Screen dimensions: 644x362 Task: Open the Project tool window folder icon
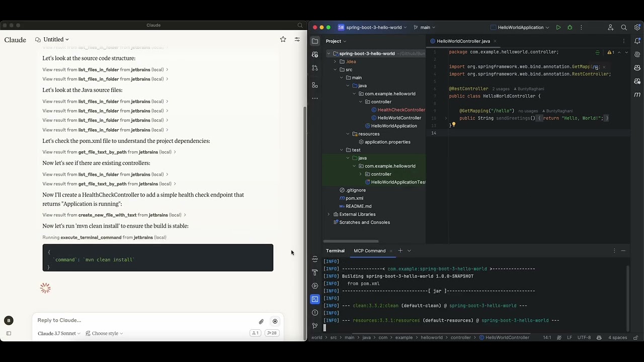point(315,41)
